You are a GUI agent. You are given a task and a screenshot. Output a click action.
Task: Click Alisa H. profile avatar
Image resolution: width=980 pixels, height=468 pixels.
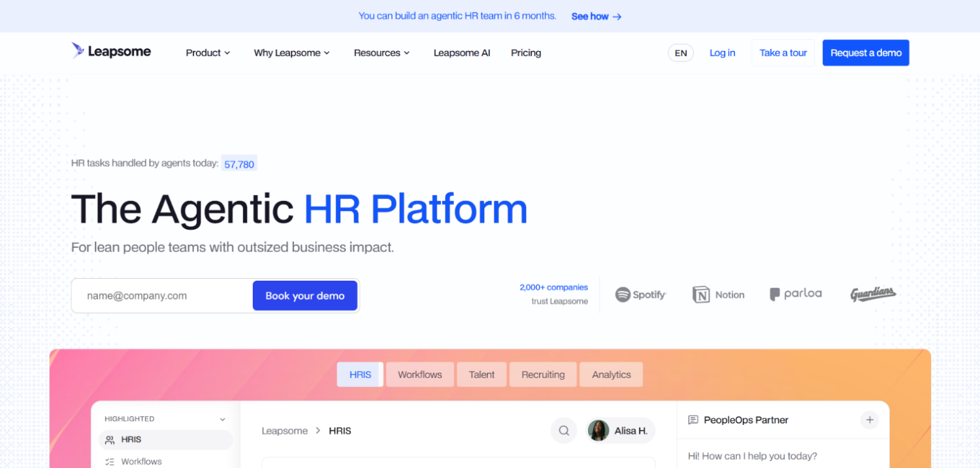tap(599, 431)
